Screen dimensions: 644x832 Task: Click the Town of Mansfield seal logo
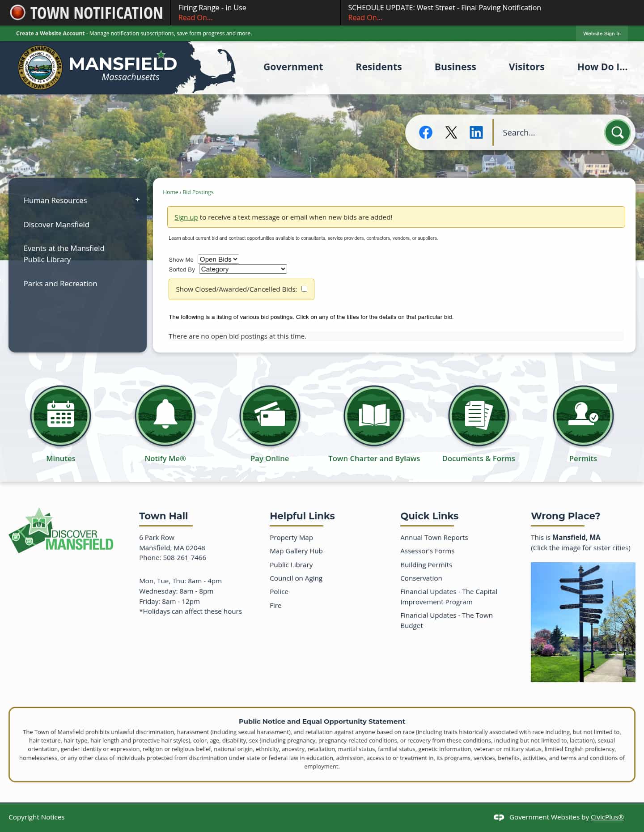[40, 68]
